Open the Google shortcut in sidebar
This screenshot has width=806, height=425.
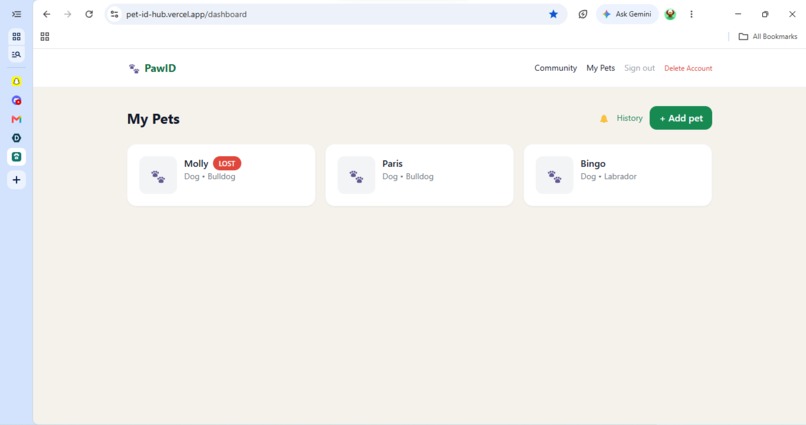coord(16,101)
